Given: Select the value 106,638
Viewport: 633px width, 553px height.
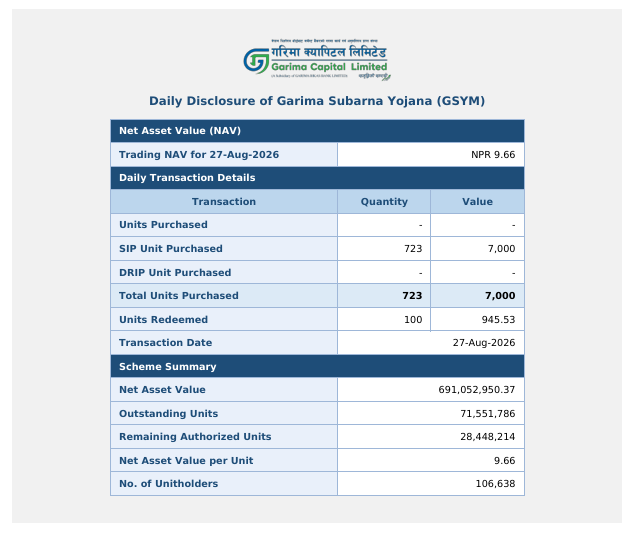Looking at the screenshot, I should [x=495, y=484].
